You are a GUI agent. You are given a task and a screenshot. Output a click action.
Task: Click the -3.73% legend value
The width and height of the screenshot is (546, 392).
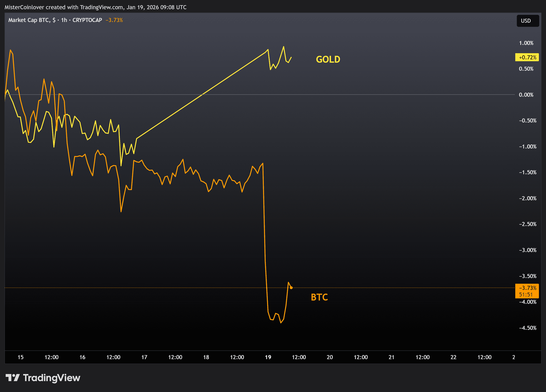tap(114, 20)
